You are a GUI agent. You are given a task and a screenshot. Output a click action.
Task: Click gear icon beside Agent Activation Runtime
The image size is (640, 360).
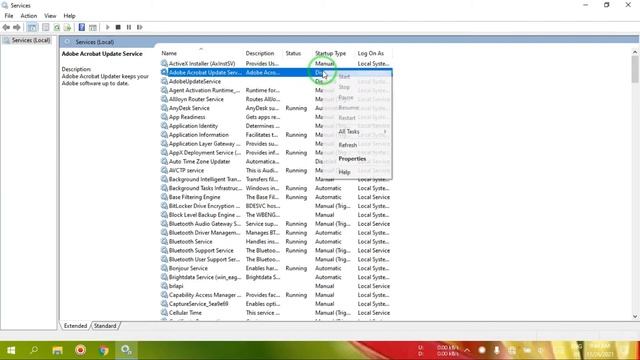pos(164,90)
